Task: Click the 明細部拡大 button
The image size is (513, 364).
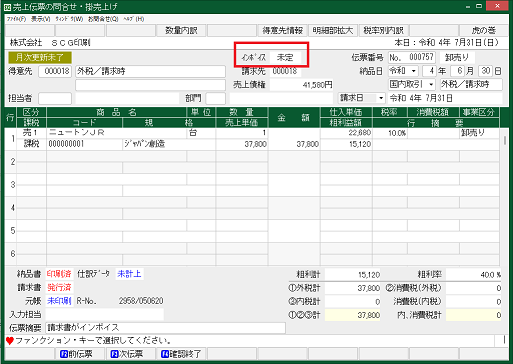Action: [333, 31]
